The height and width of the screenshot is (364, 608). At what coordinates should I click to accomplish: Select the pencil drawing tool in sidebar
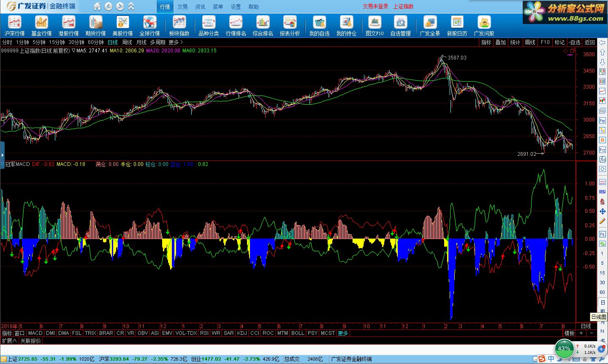(602, 221)
